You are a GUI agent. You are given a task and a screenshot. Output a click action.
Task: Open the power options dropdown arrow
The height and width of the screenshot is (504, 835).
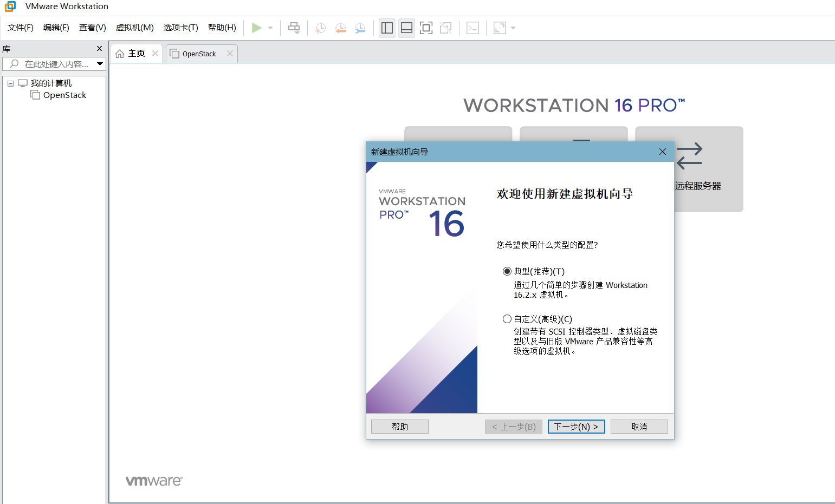click(x=270, y=28)
